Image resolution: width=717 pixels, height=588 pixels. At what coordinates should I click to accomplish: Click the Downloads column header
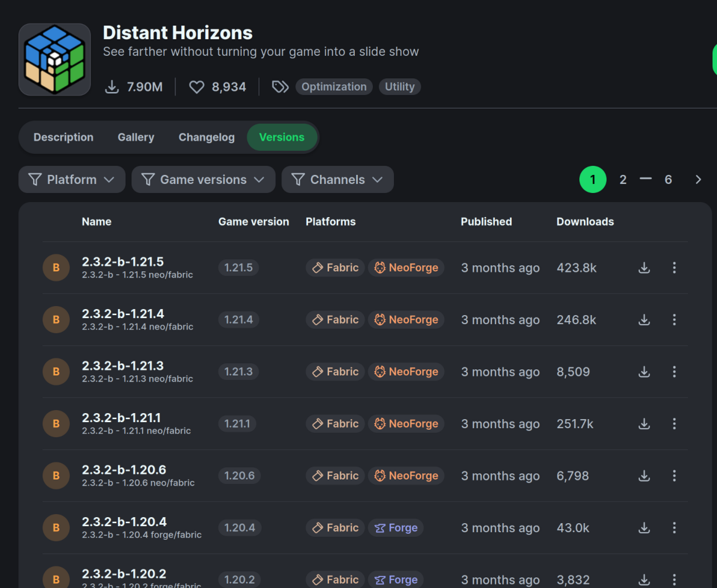pos(585,222)
